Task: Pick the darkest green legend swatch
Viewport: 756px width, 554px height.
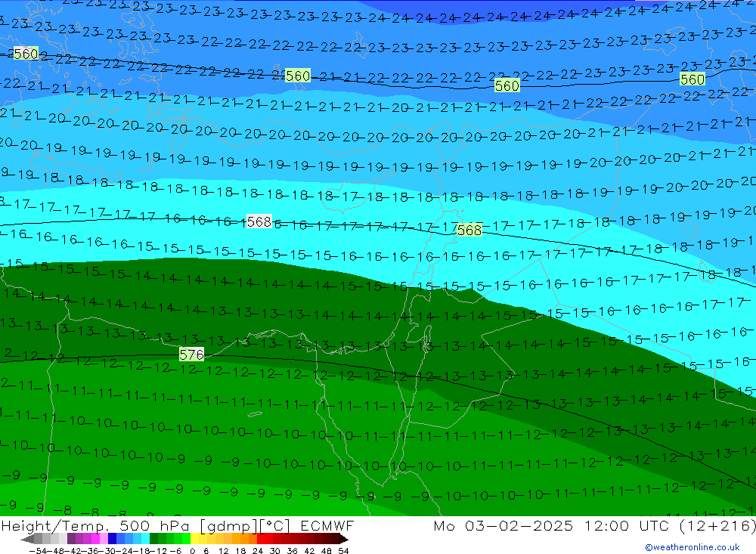Action: (153, 540)
